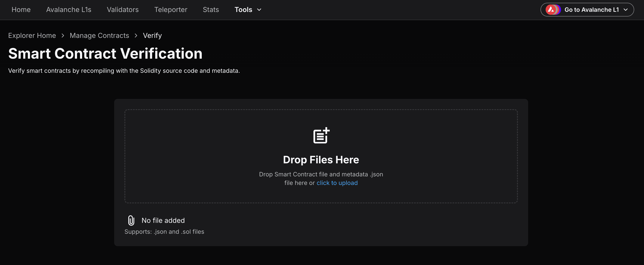Open the Avalanche L1s page
The height and width of the screenshot is (265, 644).
[68, 10]
